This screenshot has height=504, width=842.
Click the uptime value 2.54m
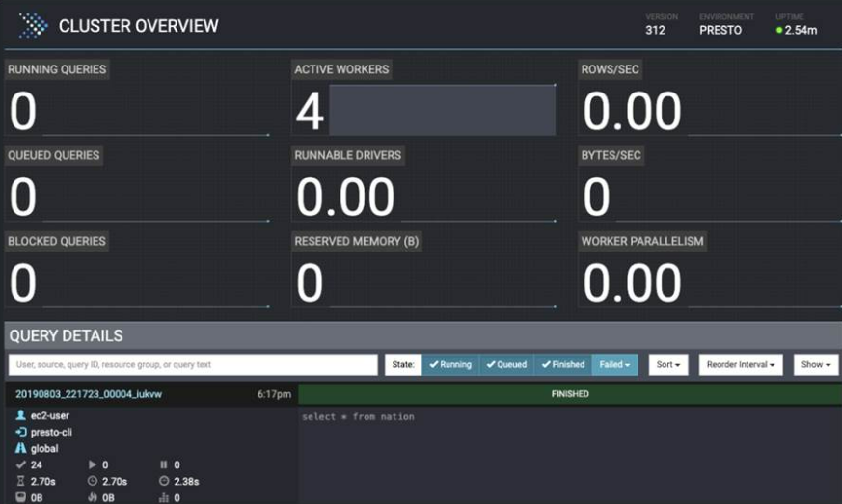(801, 30)
